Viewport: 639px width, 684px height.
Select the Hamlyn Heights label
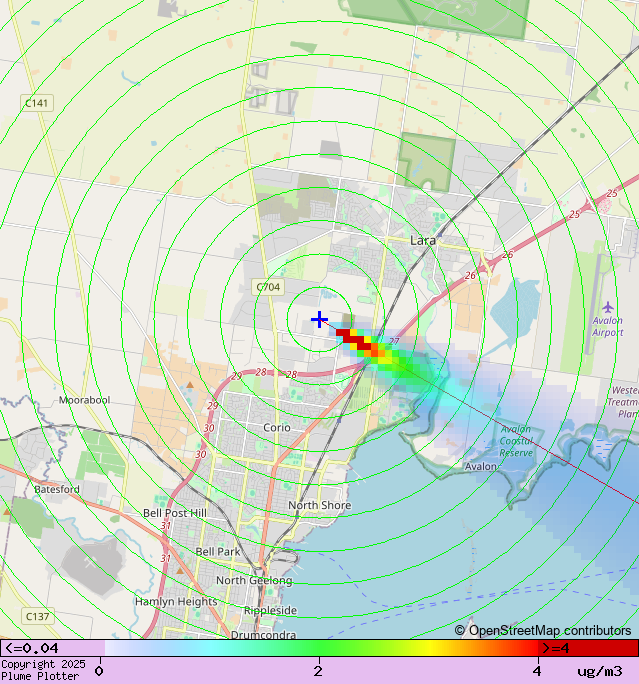(x=176, y=602)
